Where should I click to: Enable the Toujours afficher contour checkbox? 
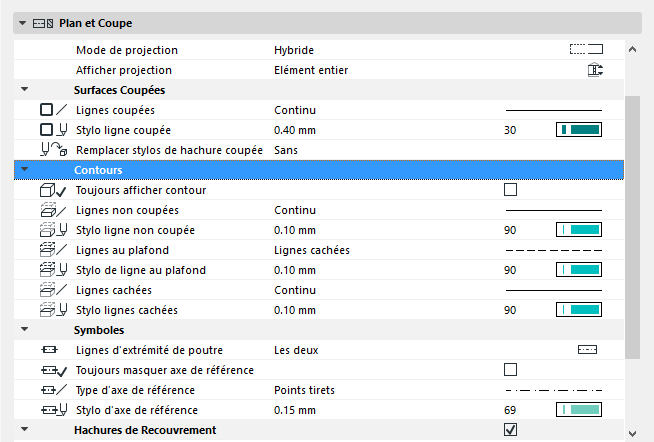(x=511, y=190)
